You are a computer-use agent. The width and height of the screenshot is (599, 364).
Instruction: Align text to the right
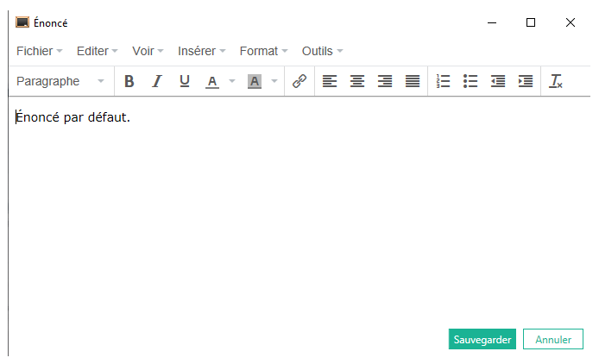385,81
